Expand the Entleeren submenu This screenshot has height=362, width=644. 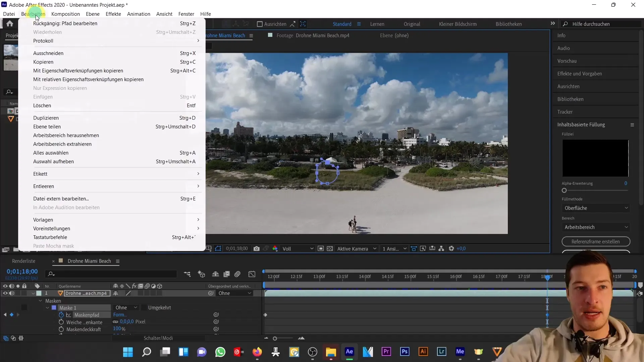click(43, 186)
